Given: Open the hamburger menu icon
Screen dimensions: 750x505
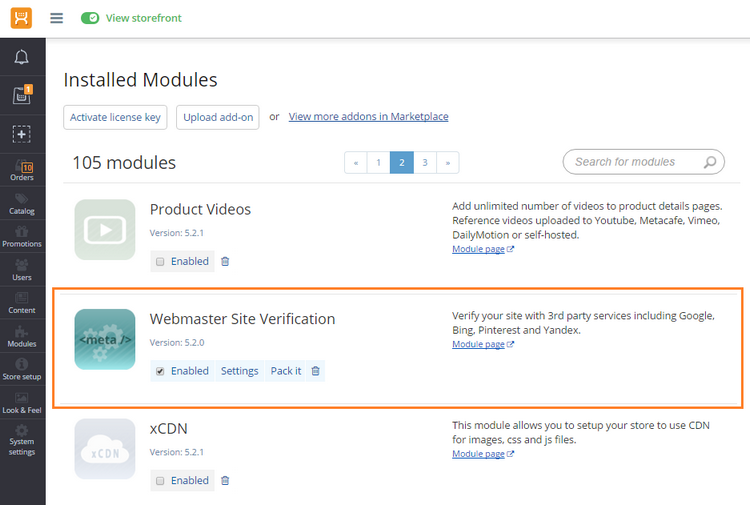Looking at the screenshot, I should [56, 18].
